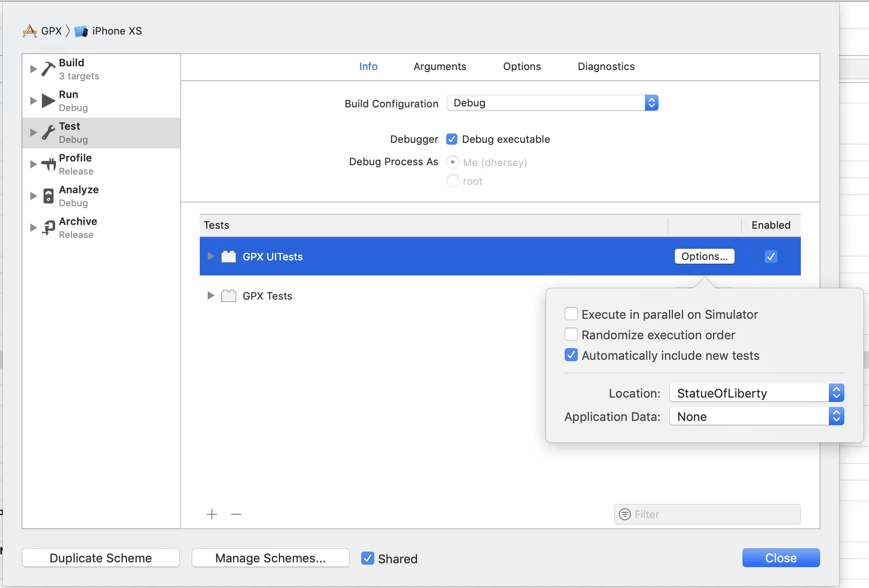Viewport: 869px width, 588px height.
Task: Switch to the Arguments tab
Action: [440, 66]
